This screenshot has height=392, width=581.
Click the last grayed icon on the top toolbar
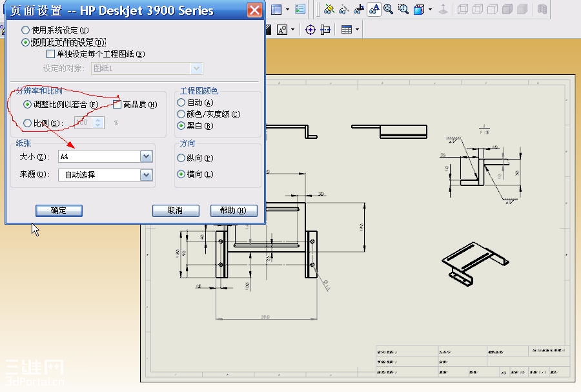[542, 9]
